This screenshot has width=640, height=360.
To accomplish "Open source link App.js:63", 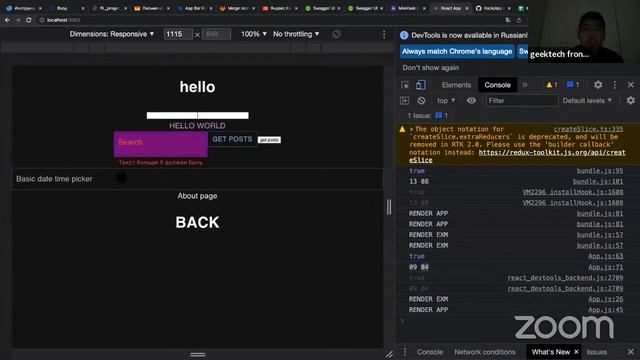I will (605, 256).
